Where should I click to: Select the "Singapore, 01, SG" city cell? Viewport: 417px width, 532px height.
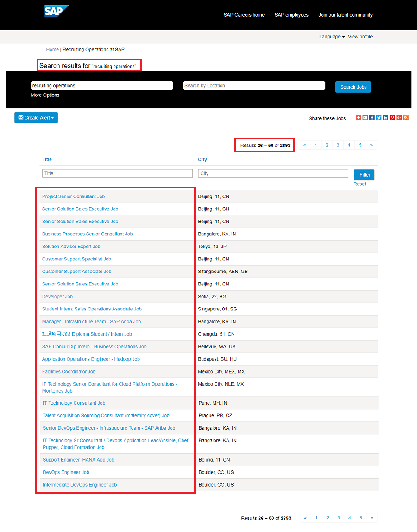point(217,309)
